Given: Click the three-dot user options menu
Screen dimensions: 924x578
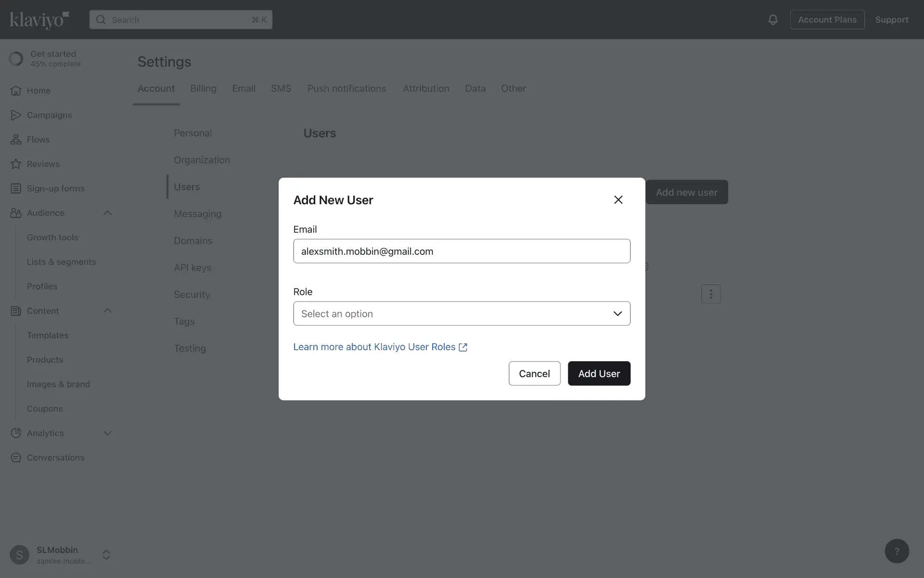Looking at the screenshot, I should coord(710,294).
